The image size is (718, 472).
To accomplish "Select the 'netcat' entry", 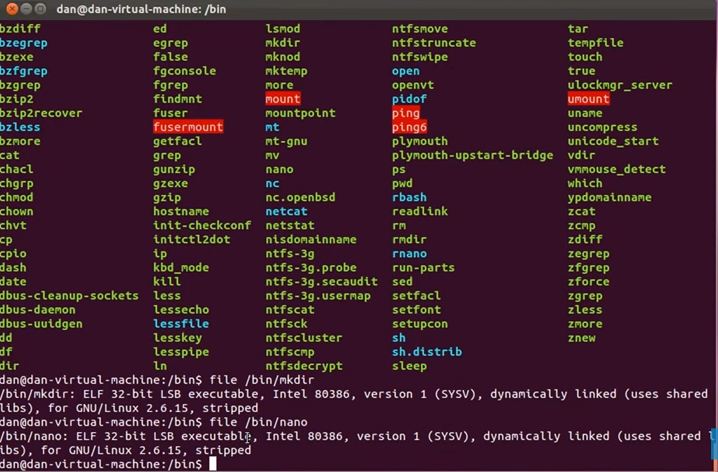I will (x=286, y=212).
